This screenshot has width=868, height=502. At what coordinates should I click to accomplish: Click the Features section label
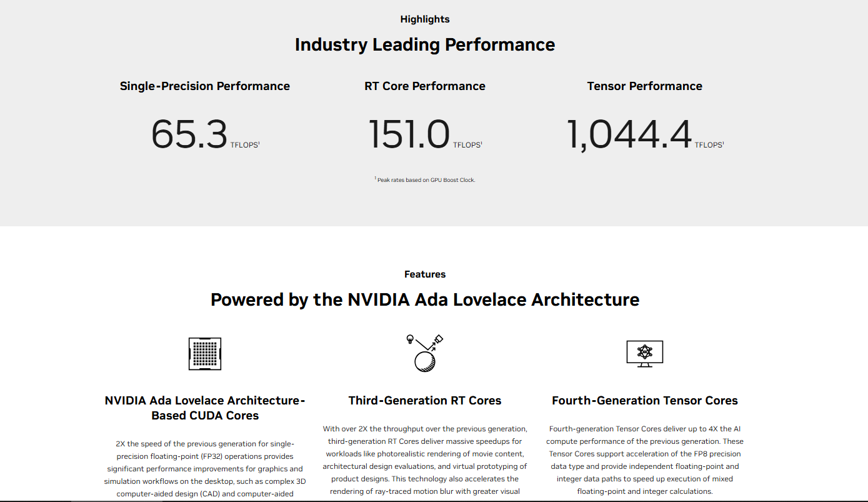point(425,274)
